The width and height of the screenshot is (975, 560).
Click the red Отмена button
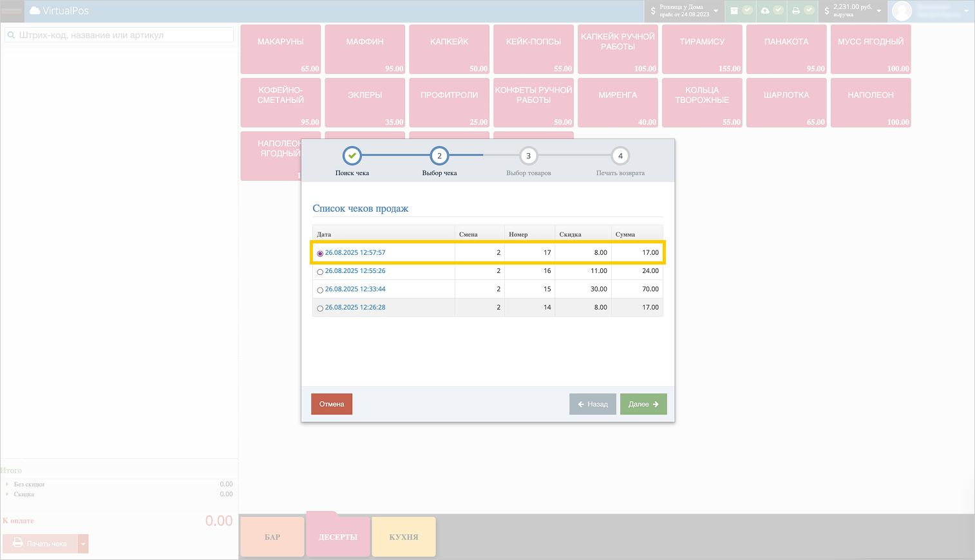click(x=332, y=404)
